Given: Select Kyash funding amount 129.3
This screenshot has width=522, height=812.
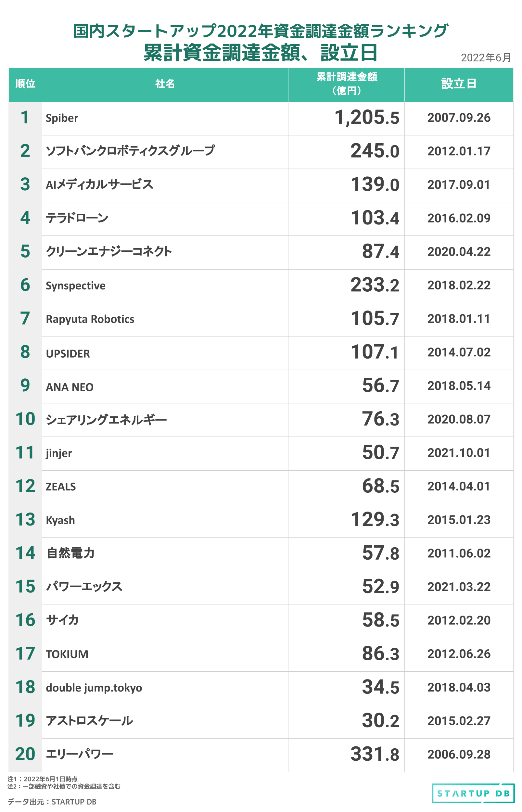Looking at the screenshot, I should [375, 520].
